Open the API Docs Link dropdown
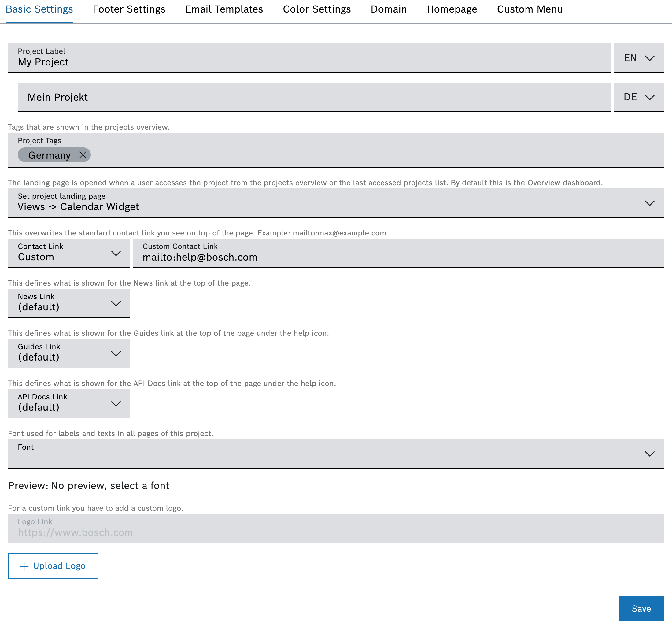672x630 pixels. tap(69, 403)
